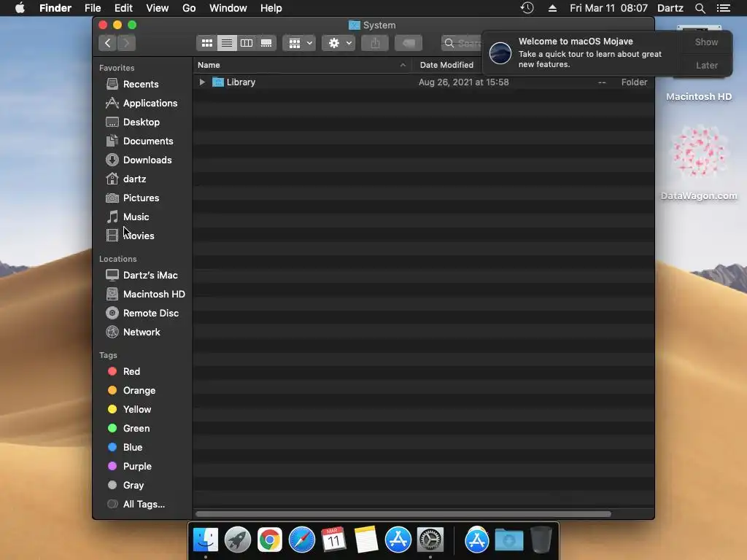Open Music in the sidebar
This screenshot has height=560, width=747.
coord(136,217)
